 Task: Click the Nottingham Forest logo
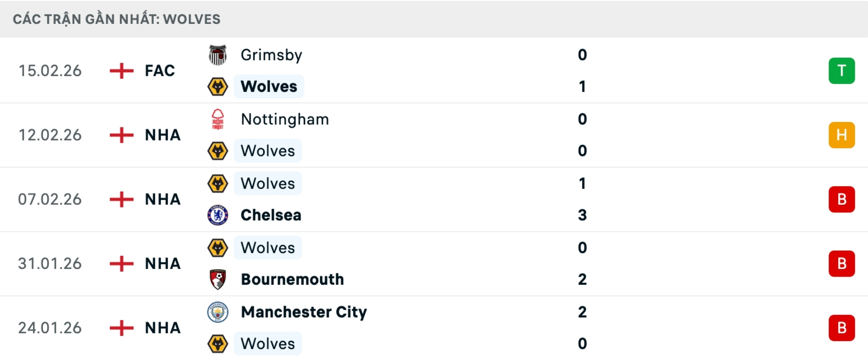(218, 119)
